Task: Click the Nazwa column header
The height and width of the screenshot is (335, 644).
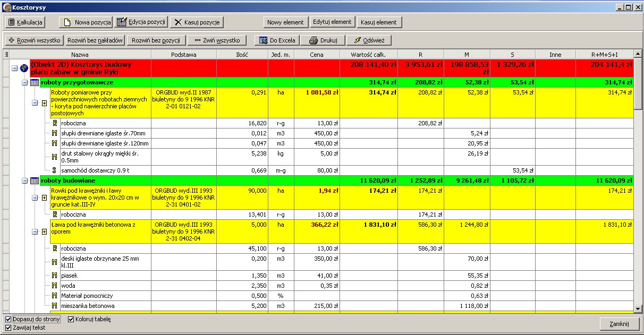Action: [x=80, y=54]
